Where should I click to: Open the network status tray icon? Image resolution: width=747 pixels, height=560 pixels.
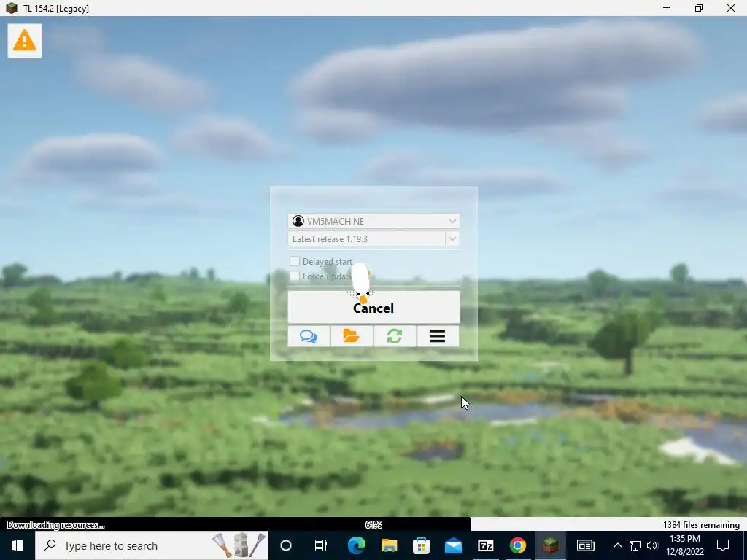635,545
